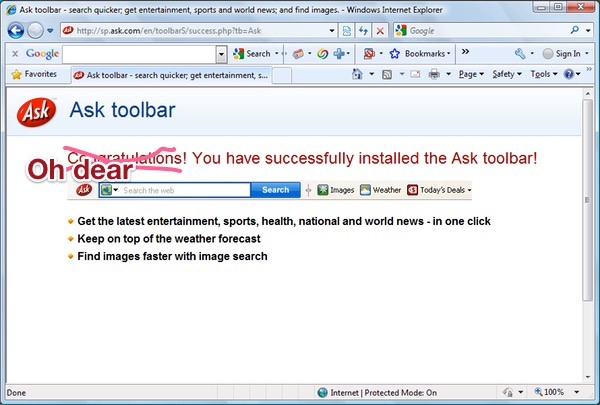The image size is (600, 405).
Task: Open the Favorites panel
Action: (34, 74)
